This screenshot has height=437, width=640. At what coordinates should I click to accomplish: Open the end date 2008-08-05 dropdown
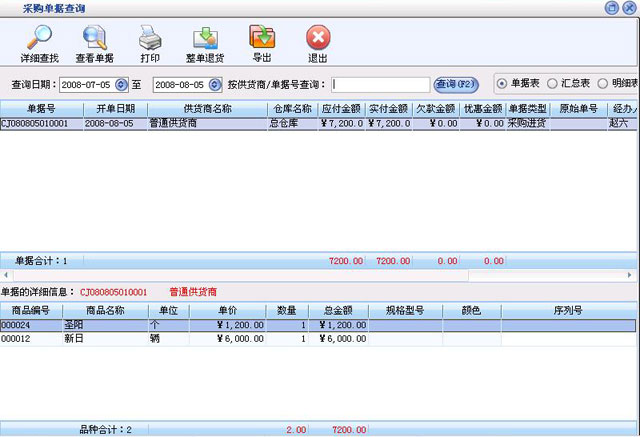214,85
